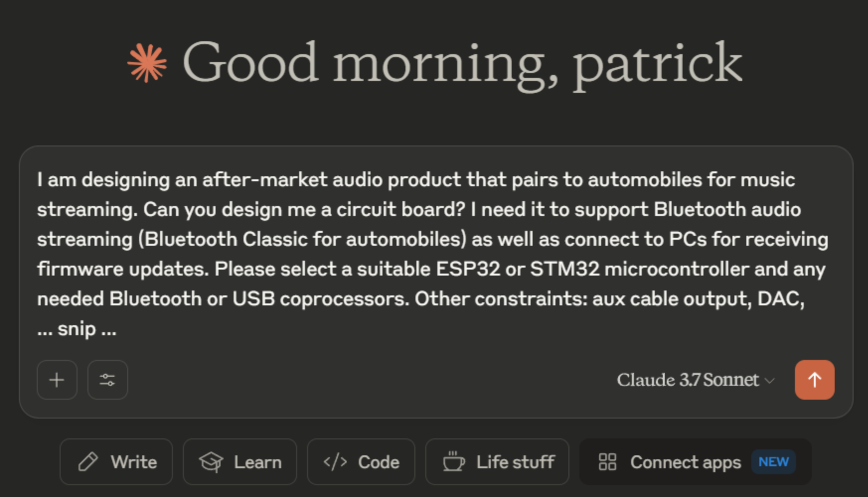This screenshot has height=497, width=868.
Task: Open the Life stuff suggestion label
Action: click(515, 462)
